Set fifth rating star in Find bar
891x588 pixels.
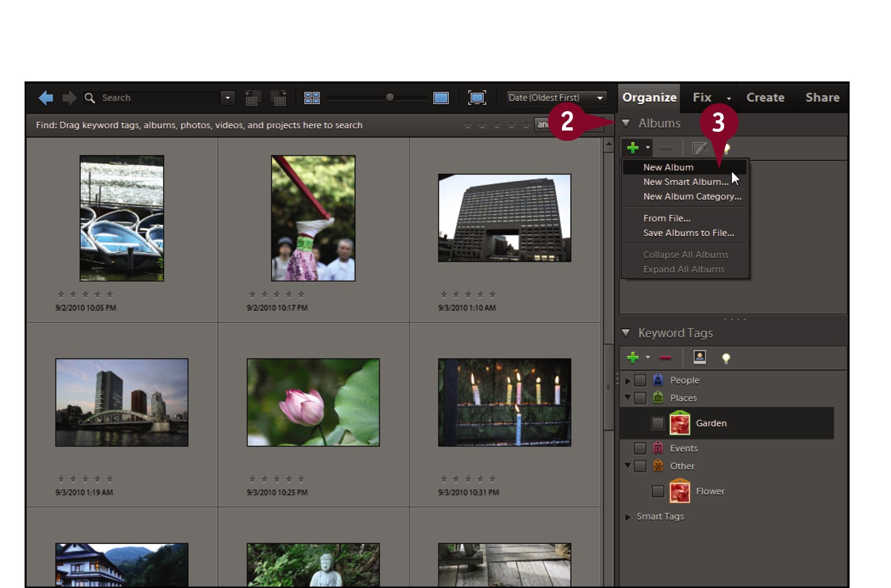point(526,125)
